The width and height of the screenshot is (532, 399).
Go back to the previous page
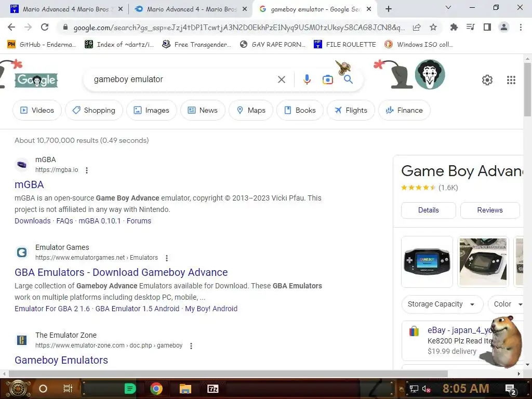tap(11, 27)
